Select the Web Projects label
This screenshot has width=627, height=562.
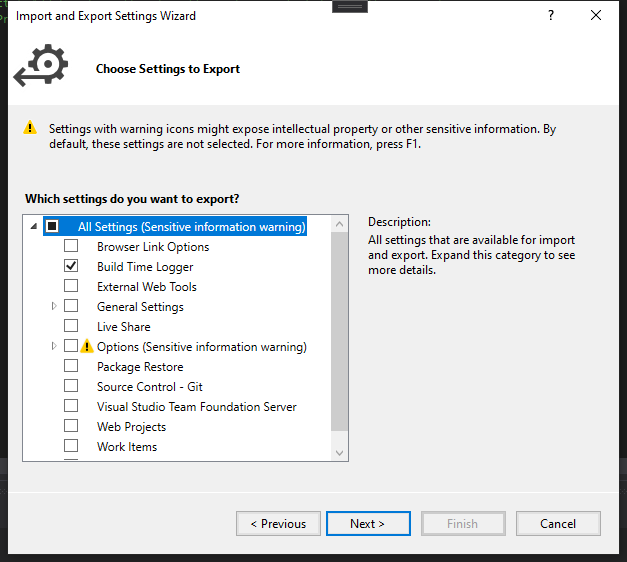131,427
